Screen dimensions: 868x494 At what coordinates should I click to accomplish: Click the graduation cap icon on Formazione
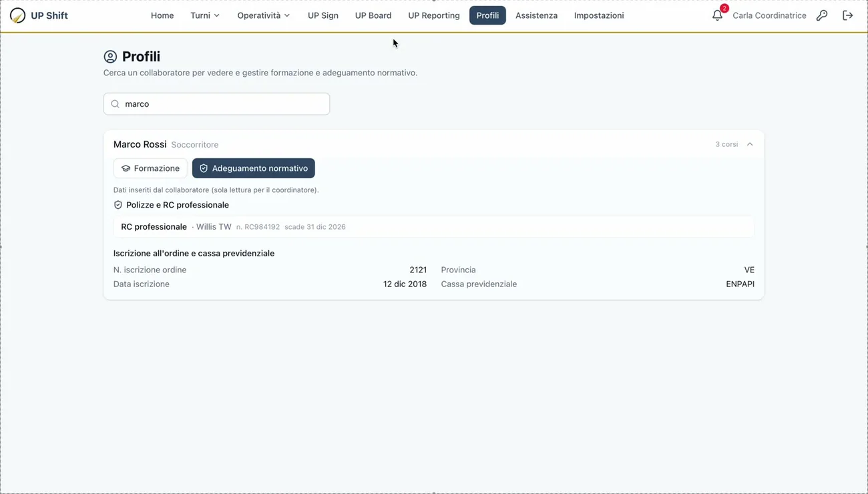[x=126, y=168]
